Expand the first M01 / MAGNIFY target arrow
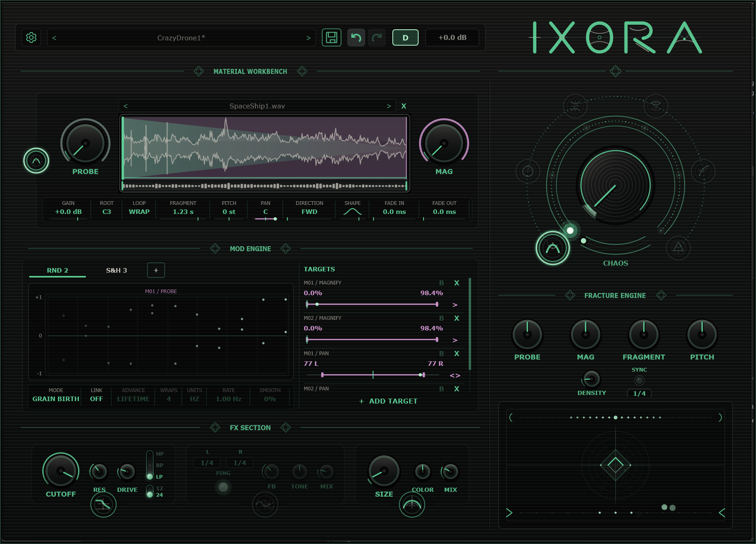 pyautogui.click(x=455, y=305)
